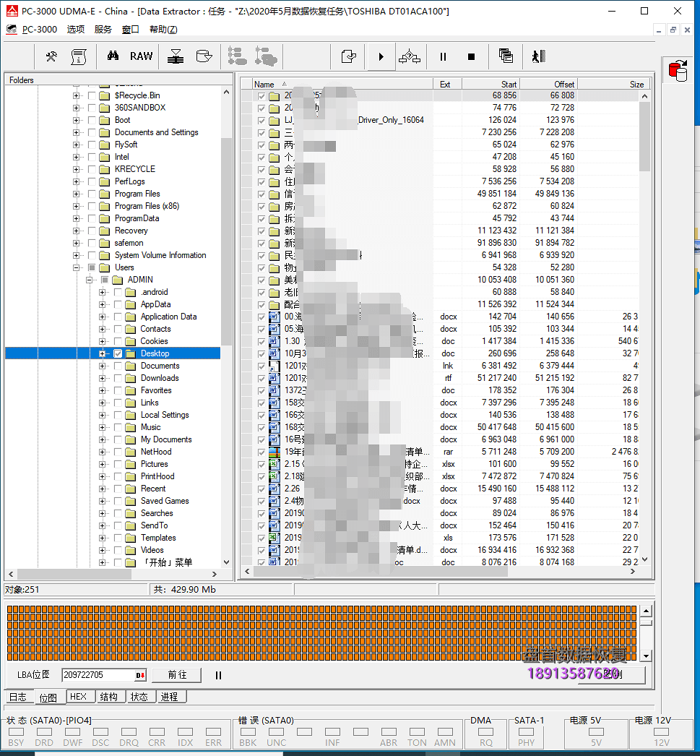Stop the task with the stop button

coord(471,57)
